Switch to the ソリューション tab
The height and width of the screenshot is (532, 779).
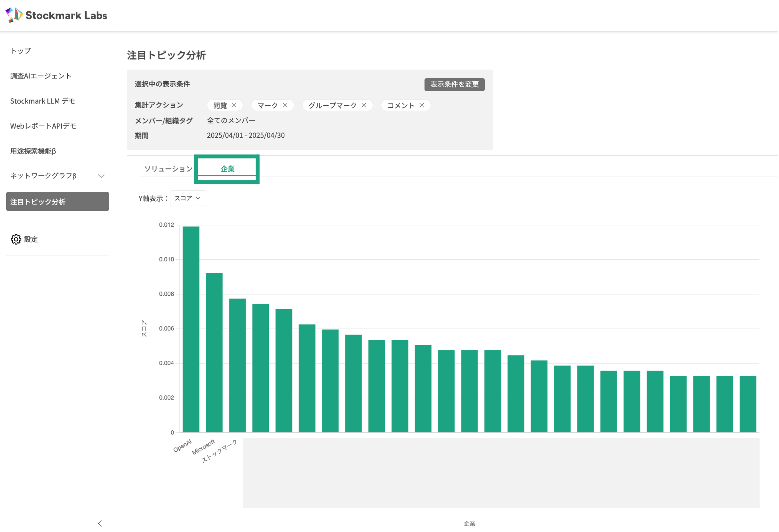[x=168, y=169]
